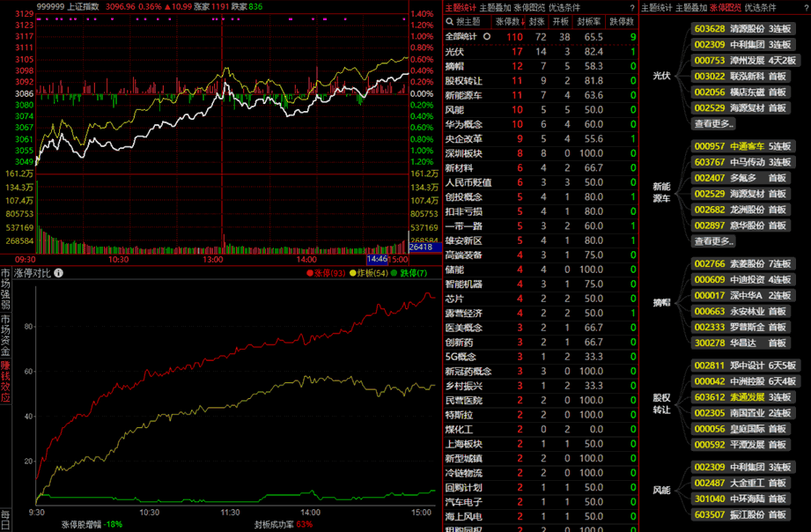Viewport: 811px width, 532px height.
Task: Select the 新冠药概念 row in the theme table
Action: 541,371
